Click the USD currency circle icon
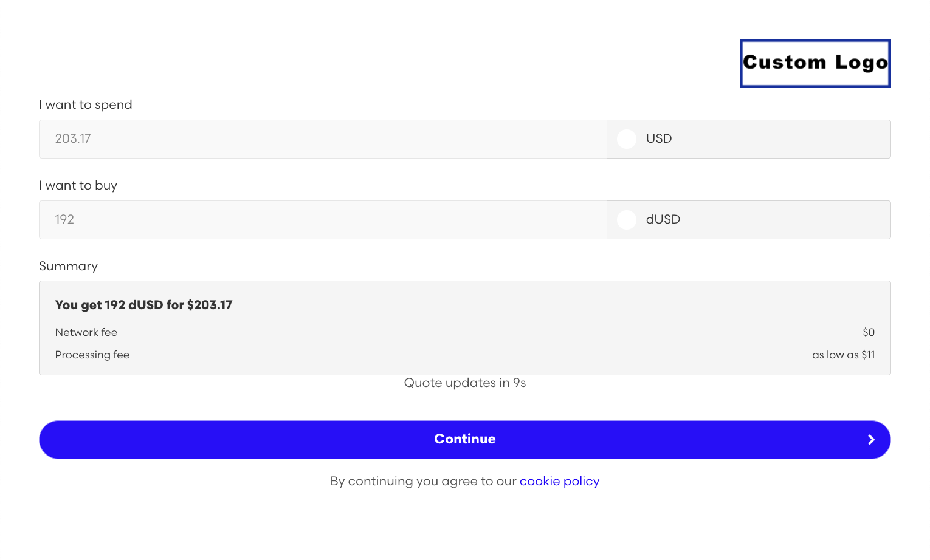The image size is (930, 560). [x=627, y=139]
